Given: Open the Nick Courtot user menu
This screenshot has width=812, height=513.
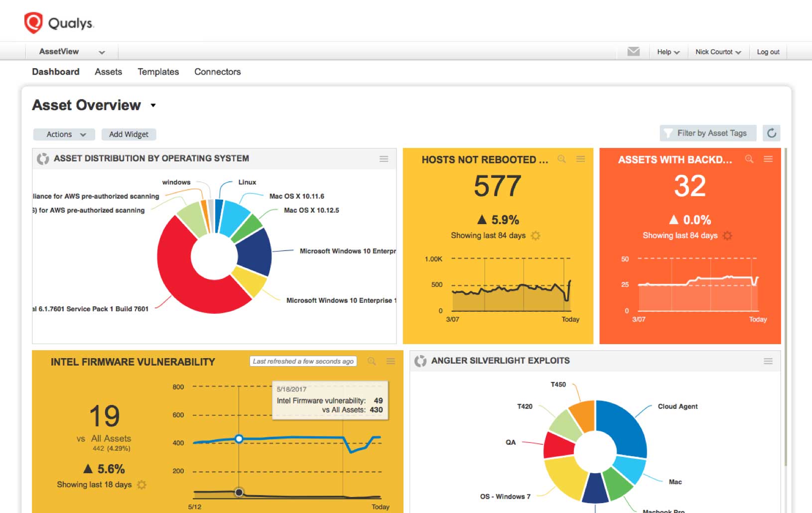Looking at the screenshot, I should point(718,52).
